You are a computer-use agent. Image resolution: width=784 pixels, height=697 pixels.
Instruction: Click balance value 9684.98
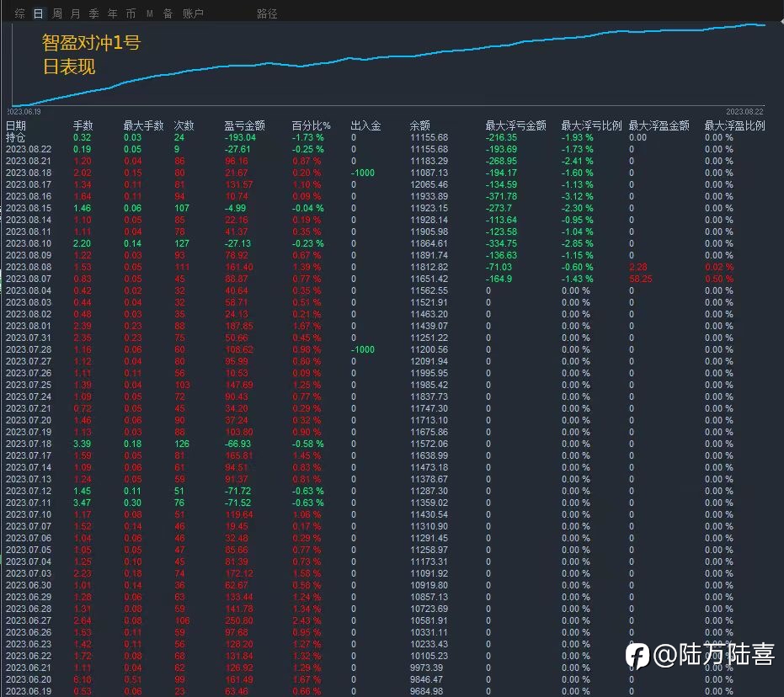[x=426, y=691]
